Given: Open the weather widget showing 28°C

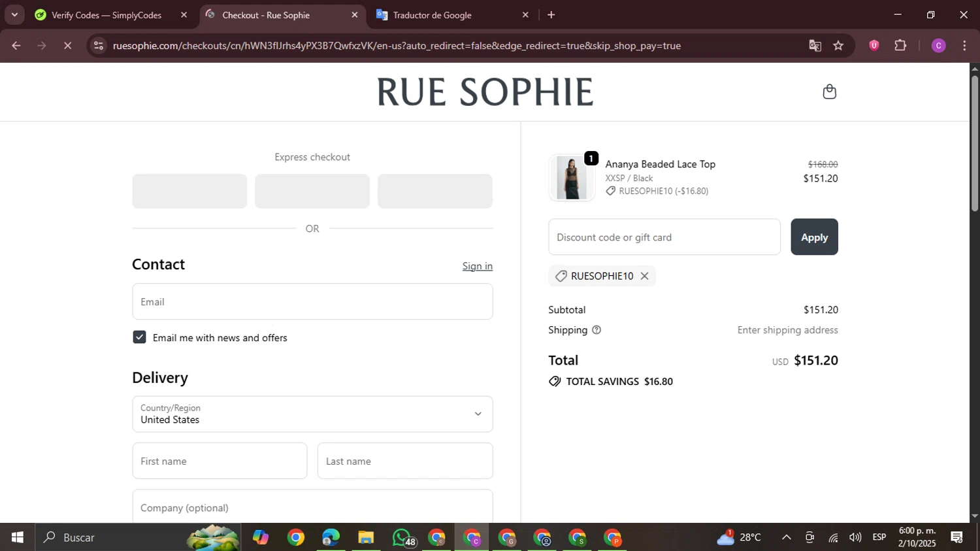Looking at the screenshot, I should click(739, 537).
